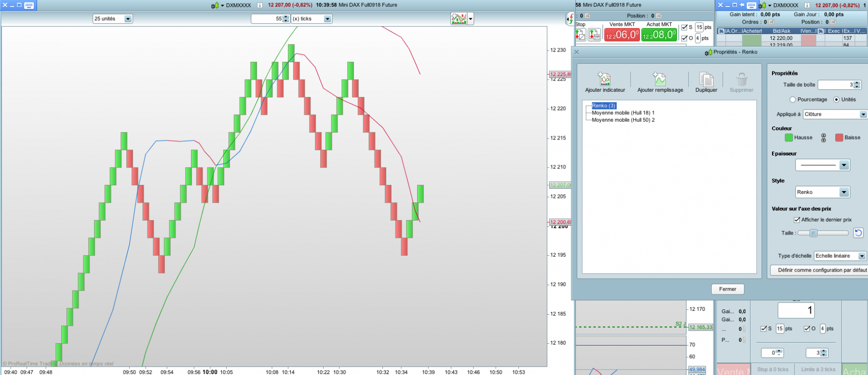Click the Ajouter remplissage icon
Screen dimensions: 868x375
[659, 79]
